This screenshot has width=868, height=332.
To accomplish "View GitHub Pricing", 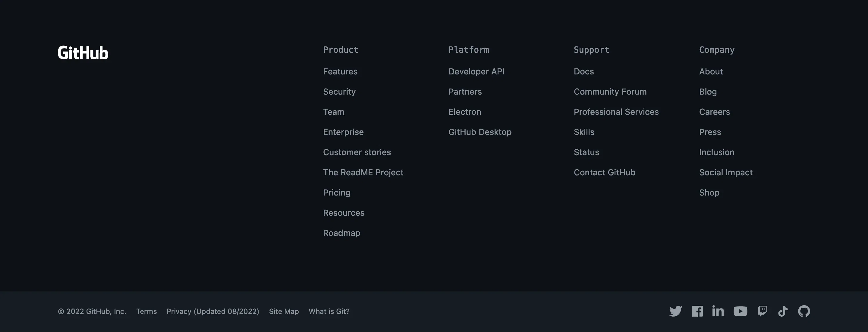I will point(337,192).
